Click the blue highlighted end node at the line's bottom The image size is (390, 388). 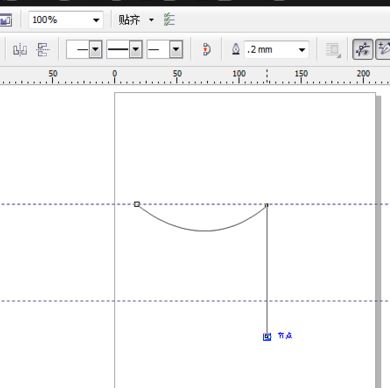point(267,337)
